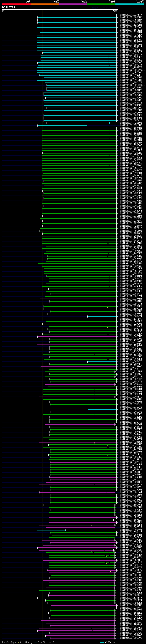Click the green ~80% identity legend segment
This screenshot has height=644, width=146.
pyautogui.click(x=101, y=4)
